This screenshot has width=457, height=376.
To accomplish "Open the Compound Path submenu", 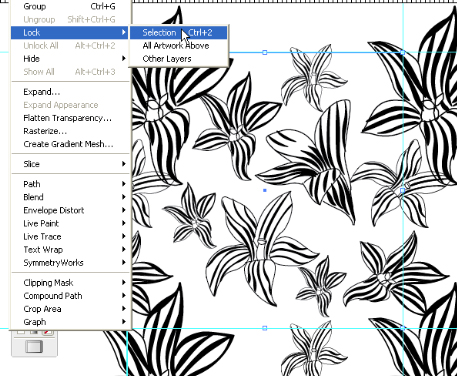I will tap(70, 296).
